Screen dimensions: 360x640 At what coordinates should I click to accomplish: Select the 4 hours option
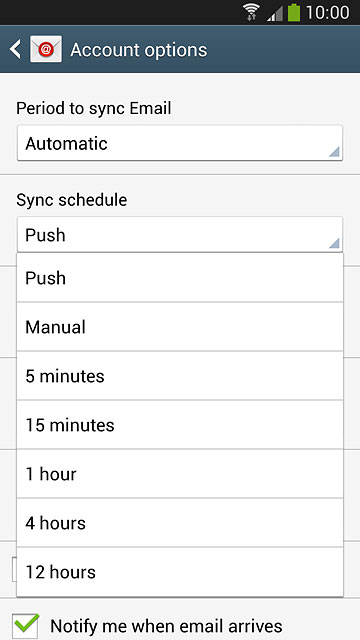pos(180,523)
